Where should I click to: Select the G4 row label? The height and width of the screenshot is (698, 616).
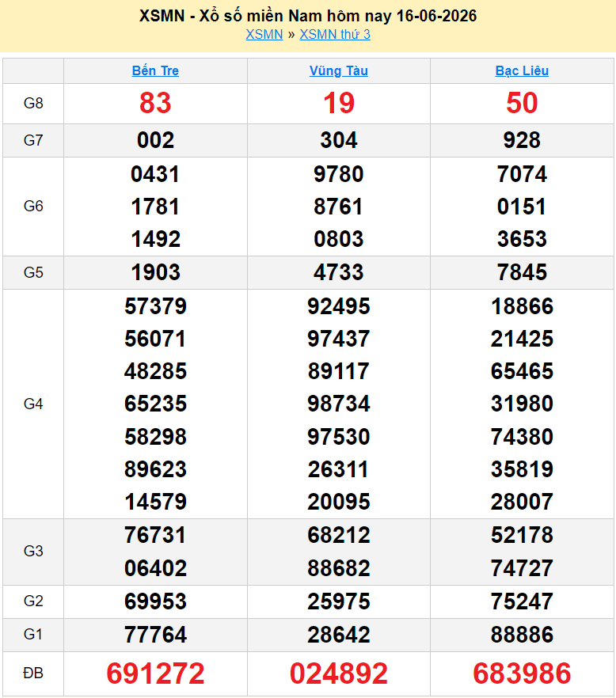pos(33,404)
